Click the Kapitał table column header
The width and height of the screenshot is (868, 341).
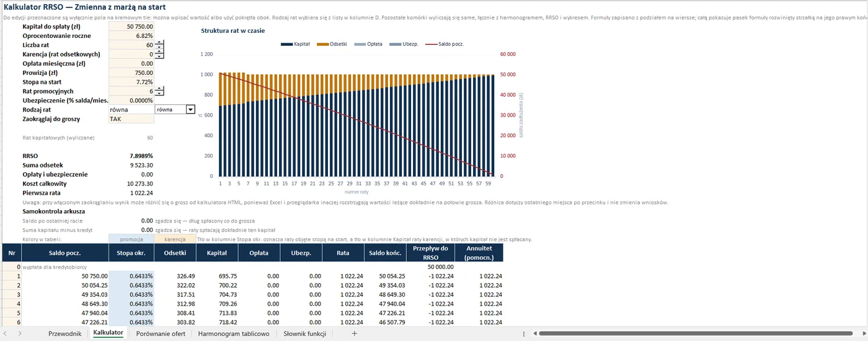click(218, 253)
